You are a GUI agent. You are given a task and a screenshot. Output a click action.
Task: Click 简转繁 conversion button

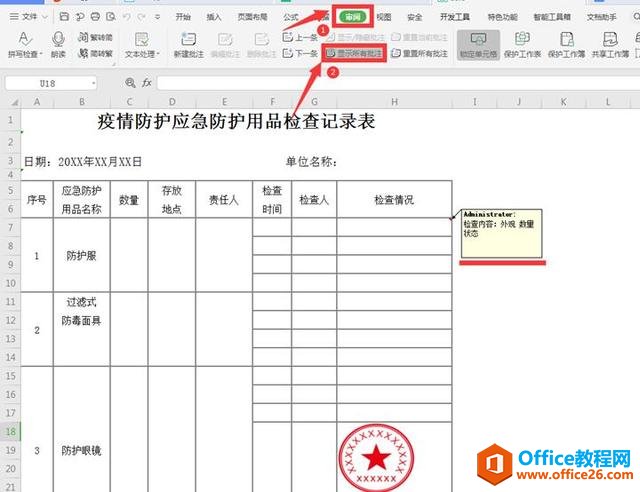point(95,53)
